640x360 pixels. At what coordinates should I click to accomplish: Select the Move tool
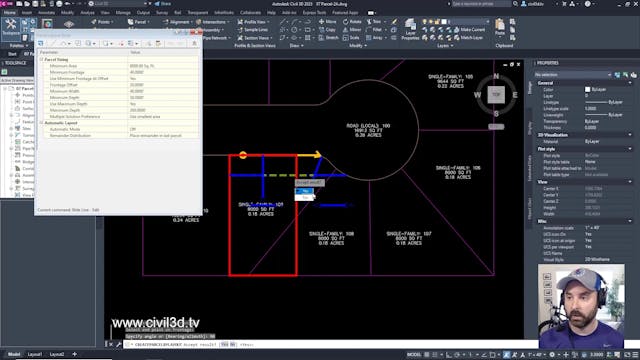pyautogui.click(x=328, y=22)
